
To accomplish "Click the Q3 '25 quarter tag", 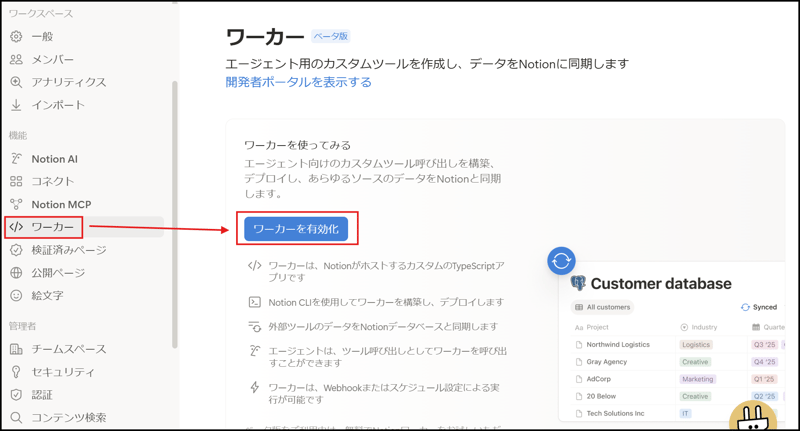I will click(x=764, y=345).
